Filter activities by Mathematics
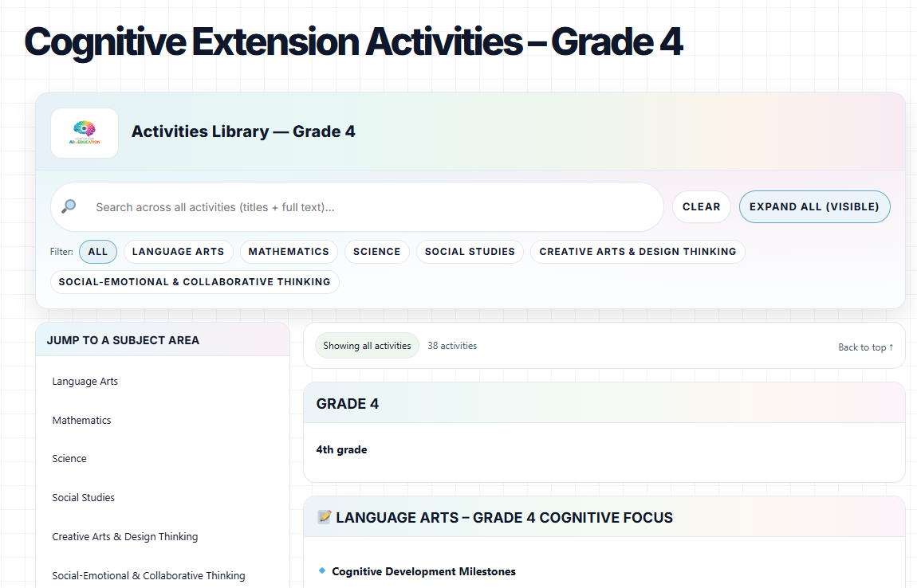This screenshot has height=588, width=917. click(x=289, y=252)
